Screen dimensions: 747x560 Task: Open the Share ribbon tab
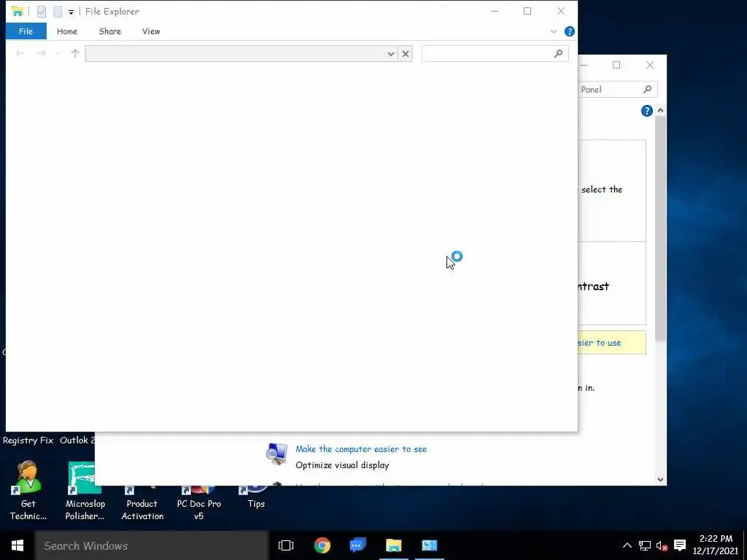(109, 31)
